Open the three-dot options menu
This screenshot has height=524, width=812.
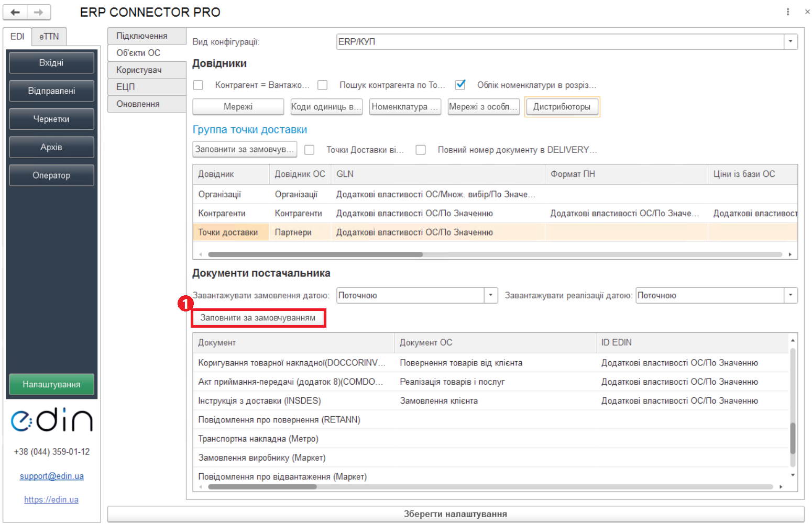(x=787, y=12)
